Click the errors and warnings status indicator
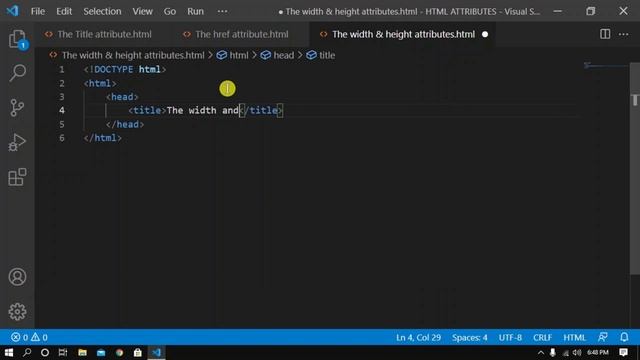This screenshot has width=640, height=360. (x=29, y=337)
